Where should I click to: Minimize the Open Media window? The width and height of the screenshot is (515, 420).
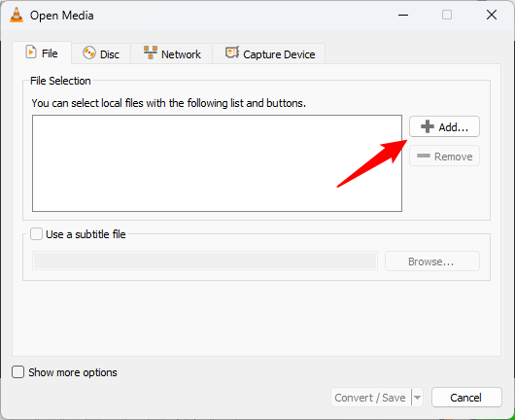tap(403, 15)
